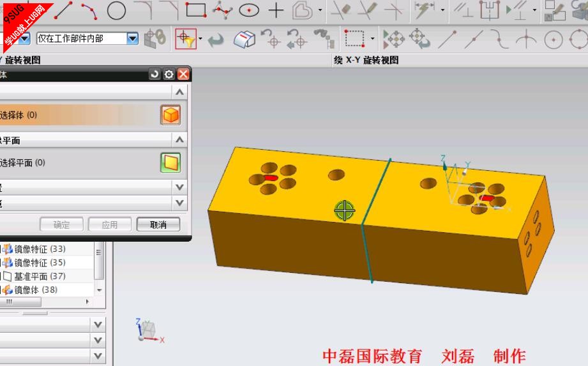588x366 pixels.
Task: Select 基准平面 (37) in the tree
Action: coord(40,277)
